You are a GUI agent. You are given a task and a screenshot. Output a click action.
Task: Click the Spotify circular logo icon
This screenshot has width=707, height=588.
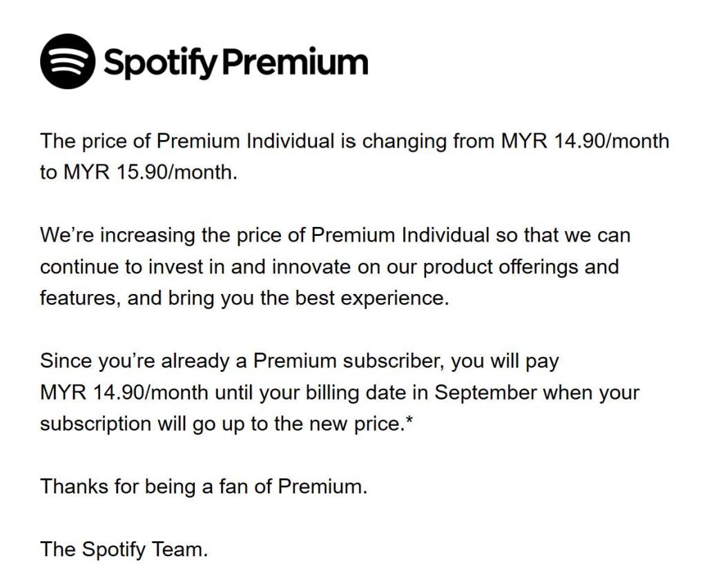coord(68,61)
